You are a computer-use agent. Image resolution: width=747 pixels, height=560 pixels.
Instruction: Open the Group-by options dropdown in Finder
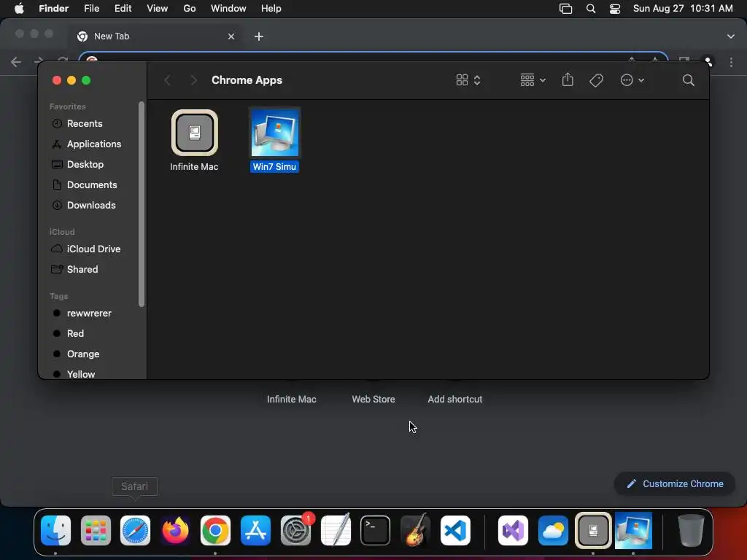533,80
